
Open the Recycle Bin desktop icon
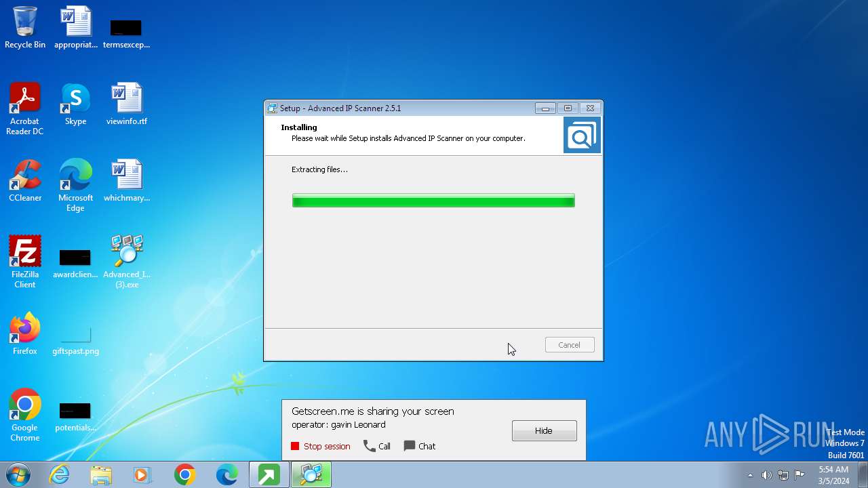[25, 27]
